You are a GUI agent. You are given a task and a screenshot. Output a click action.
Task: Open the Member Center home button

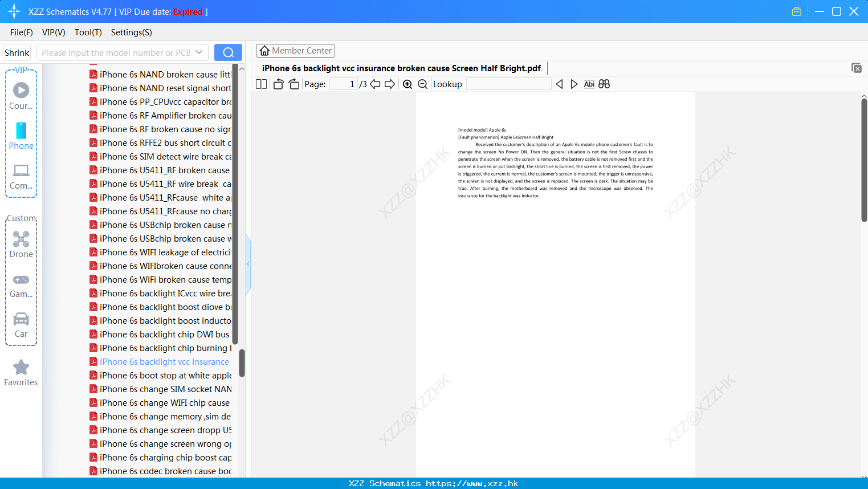[295, 51]
